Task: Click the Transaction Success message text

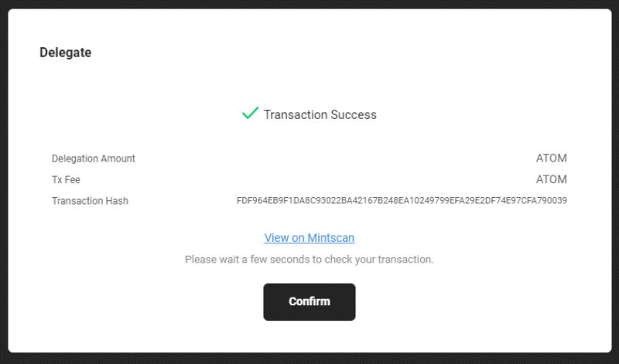Action: [x=320, y=114]
